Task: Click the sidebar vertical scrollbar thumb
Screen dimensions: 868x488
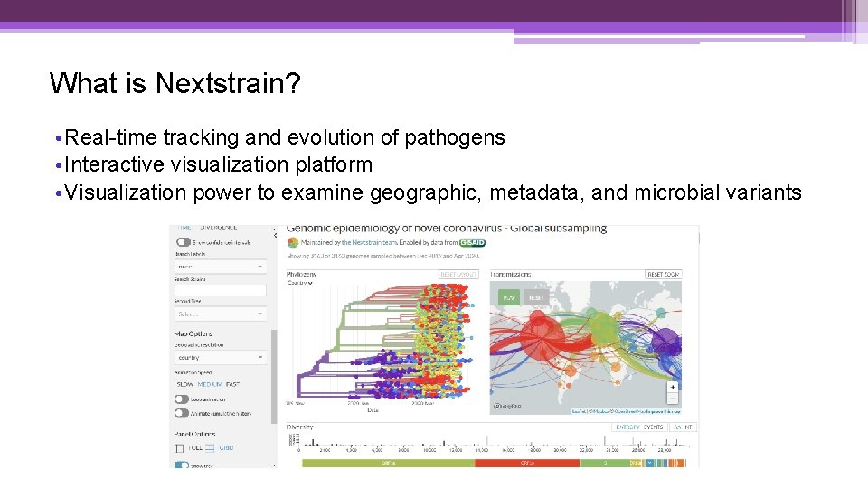Action: tap(273, 377)
